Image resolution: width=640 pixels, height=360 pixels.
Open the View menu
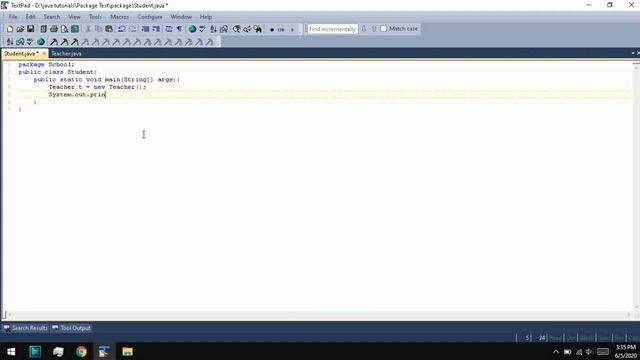click(x=74, y=17)
